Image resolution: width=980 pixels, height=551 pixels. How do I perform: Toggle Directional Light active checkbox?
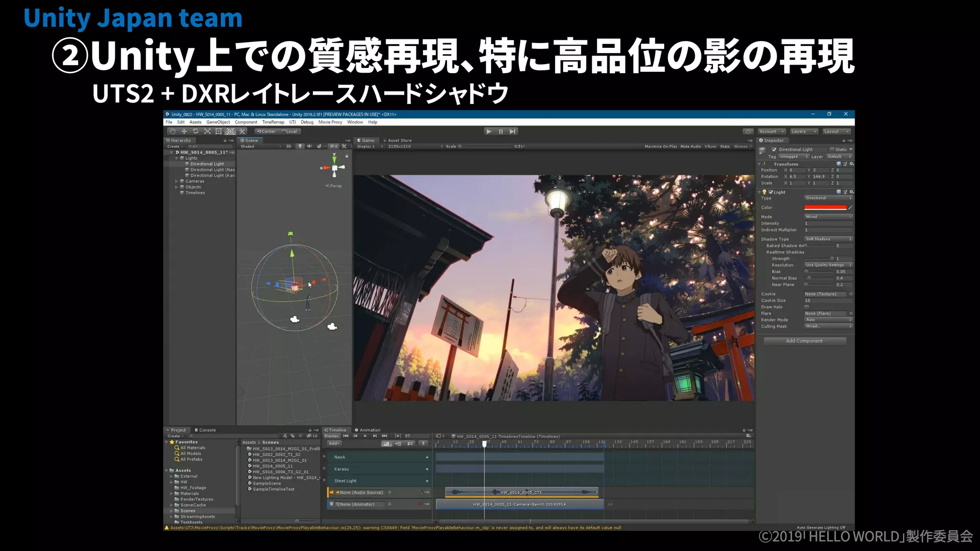tap(774, 150)
